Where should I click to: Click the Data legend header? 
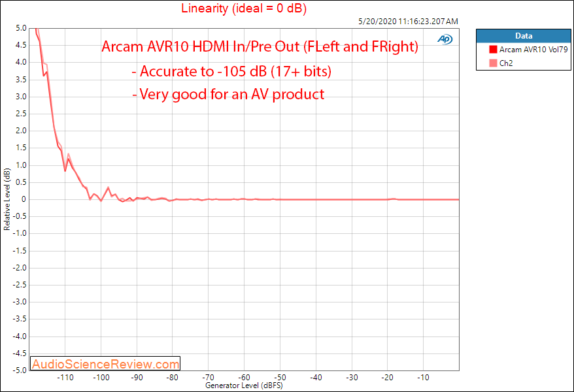[x=524, y=36]
